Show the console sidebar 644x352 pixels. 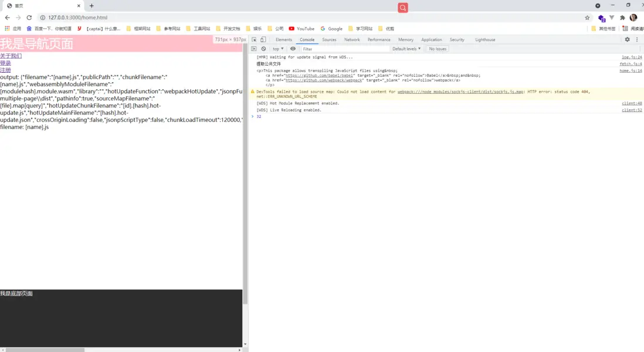(x=254, y=49)
